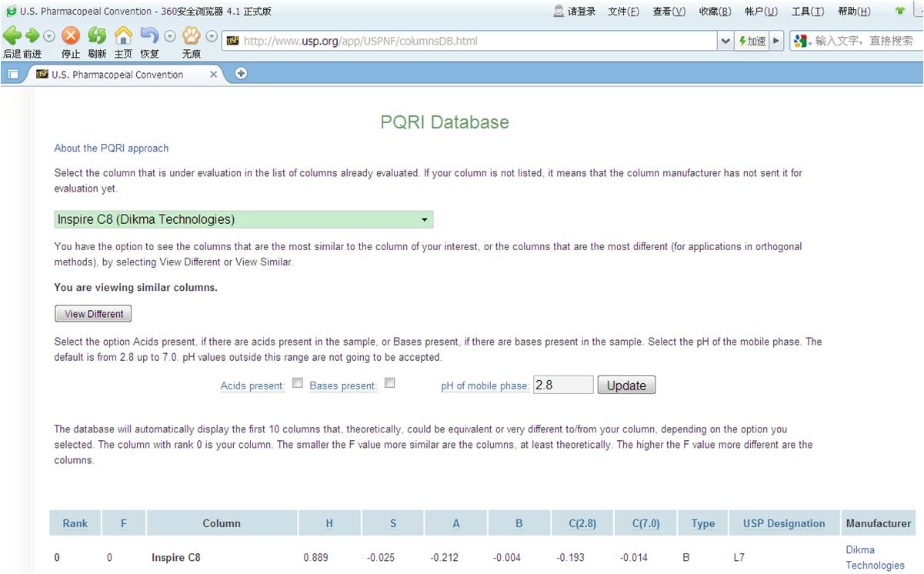Open the 查看(V) menu

[669, 11]
